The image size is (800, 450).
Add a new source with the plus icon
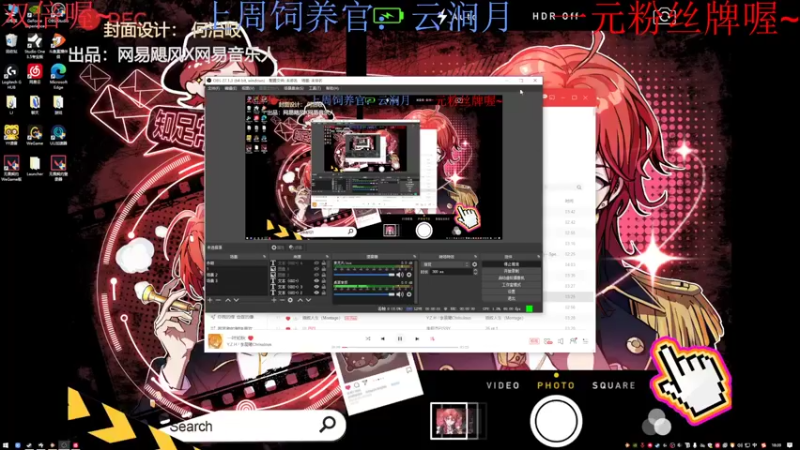[x=274, y=300]
